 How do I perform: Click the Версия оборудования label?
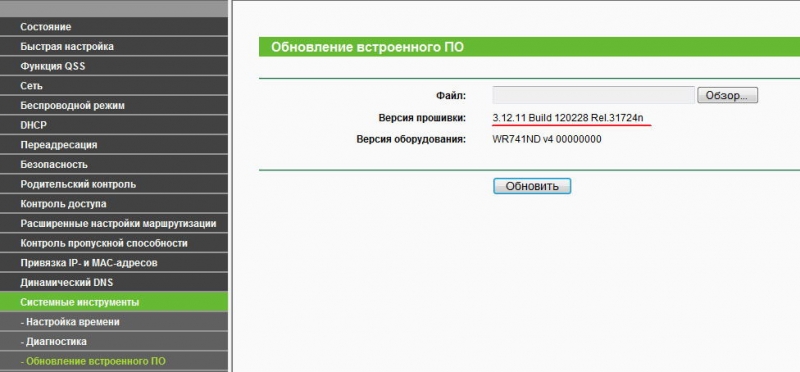click(411, 139)
